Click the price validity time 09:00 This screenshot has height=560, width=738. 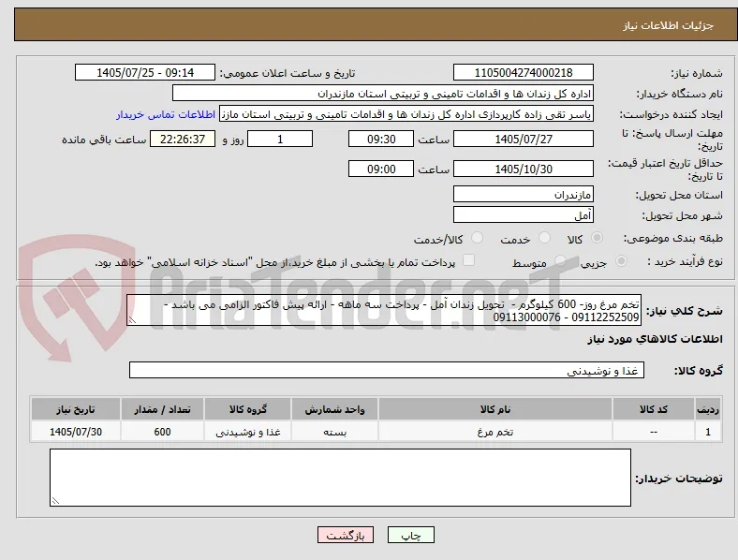coord(381,169)
